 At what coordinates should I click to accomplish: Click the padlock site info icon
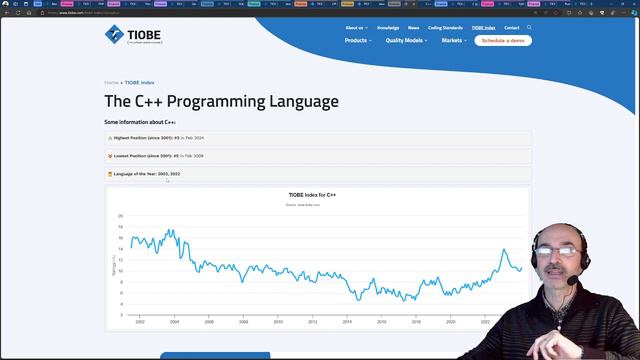(42, 13)
